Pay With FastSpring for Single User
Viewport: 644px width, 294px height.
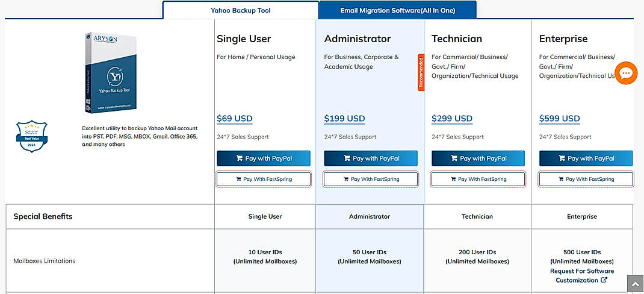click(263, 180)
